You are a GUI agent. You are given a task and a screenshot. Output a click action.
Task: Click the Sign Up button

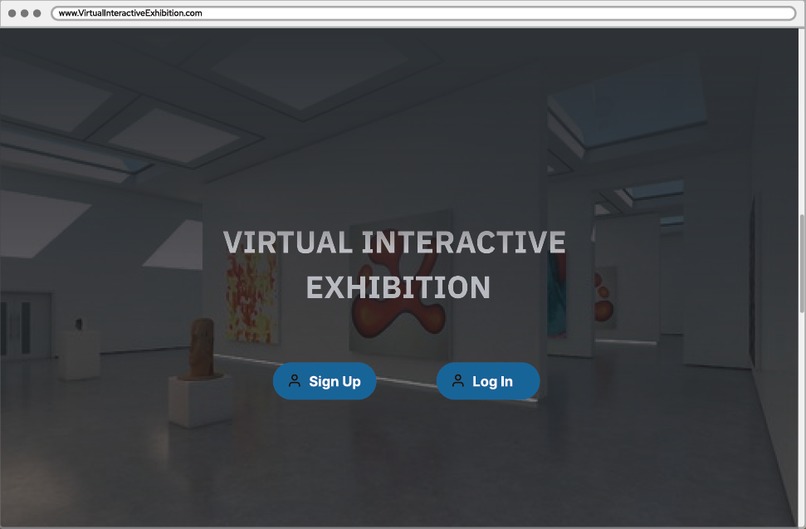pos(324,381)
